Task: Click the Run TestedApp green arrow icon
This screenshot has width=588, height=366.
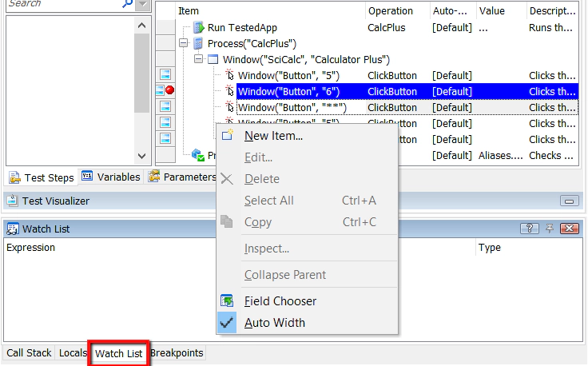Action: 198,27
